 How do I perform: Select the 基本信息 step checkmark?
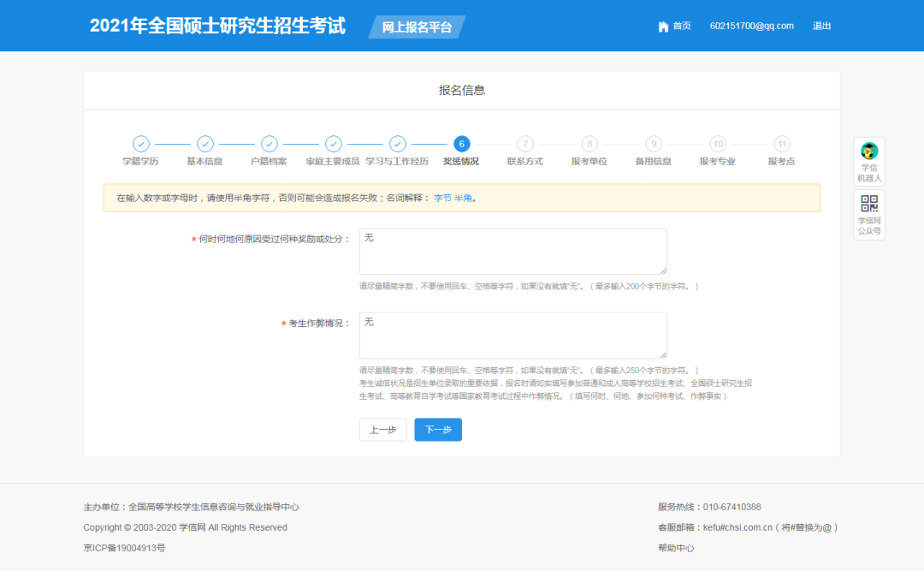click(x=204, y=144)
